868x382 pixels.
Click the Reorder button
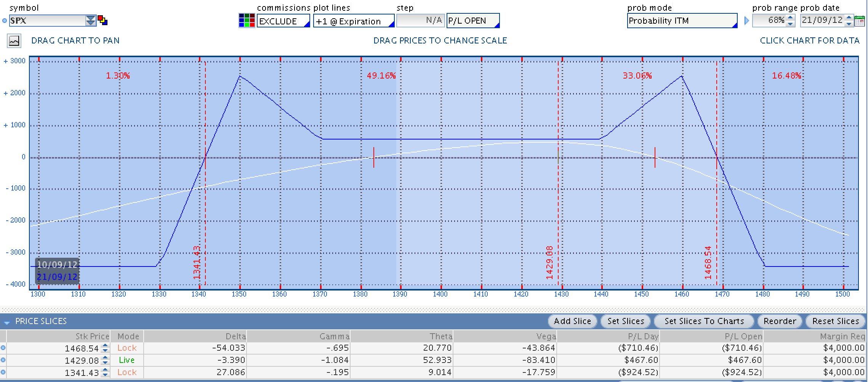pos(780,321)
